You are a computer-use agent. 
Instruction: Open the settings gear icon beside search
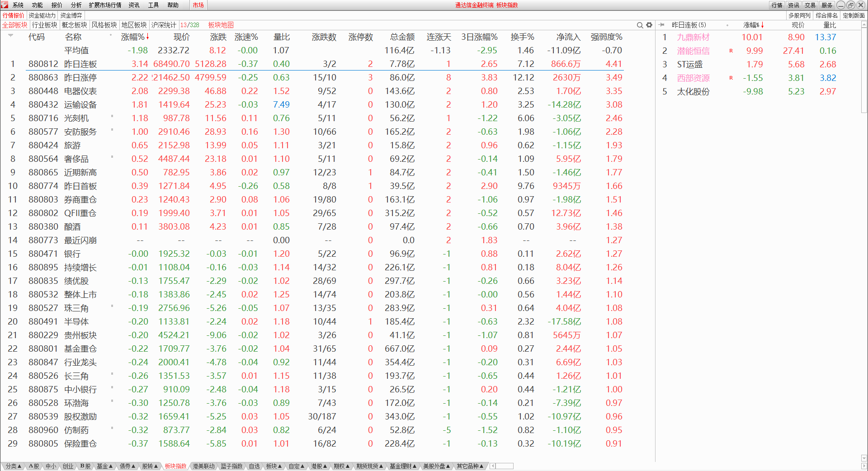649,25
